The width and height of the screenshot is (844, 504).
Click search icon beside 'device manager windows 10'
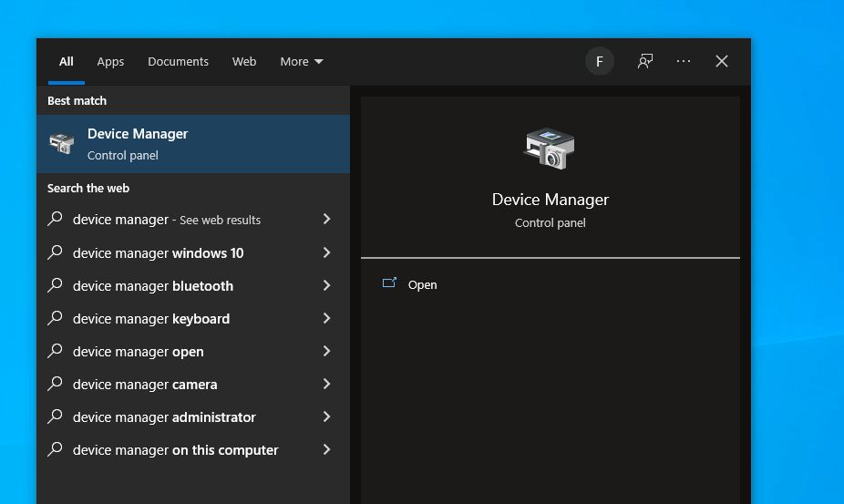pos(55,252)
